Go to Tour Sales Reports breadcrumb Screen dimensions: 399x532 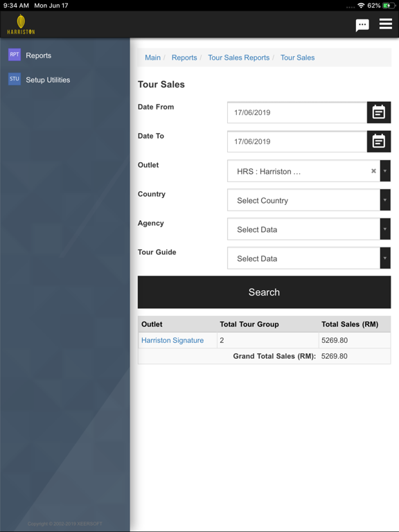[x=239, y=57]
